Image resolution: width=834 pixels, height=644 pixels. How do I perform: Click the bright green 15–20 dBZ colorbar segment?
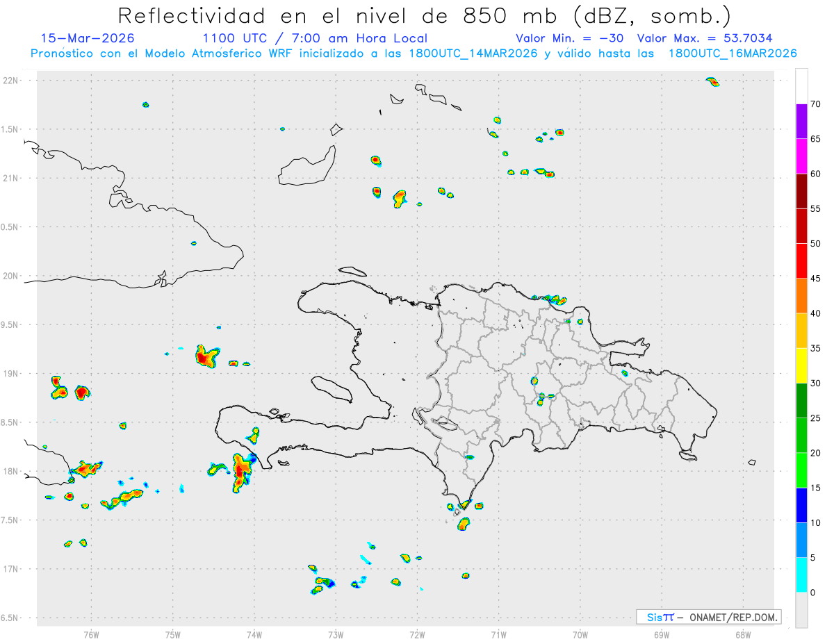801,470
